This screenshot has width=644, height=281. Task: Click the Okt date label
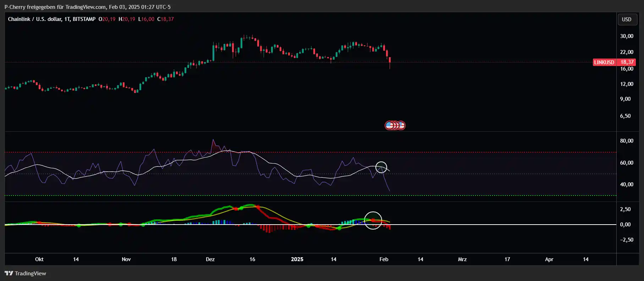[39, 259]
